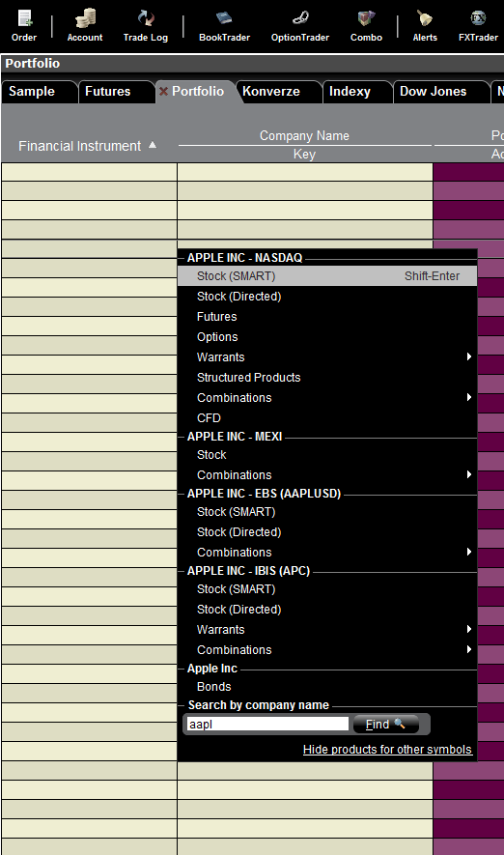
Task: Expand Combinations submenu under MEXI
Action: pos(327,474)
